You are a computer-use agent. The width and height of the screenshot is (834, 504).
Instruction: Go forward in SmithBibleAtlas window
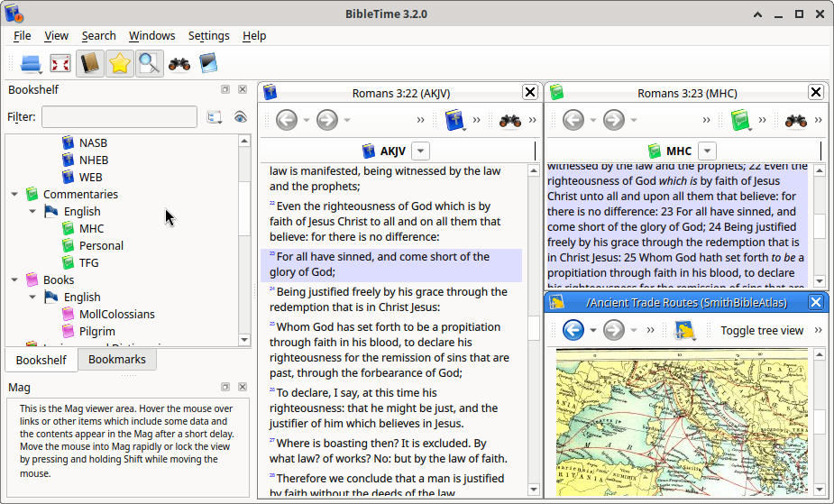click(613, 330)
